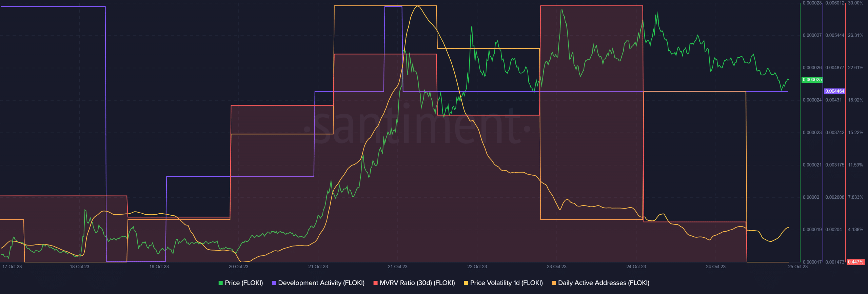Click the 0.00204 axis value

click(833, 230)
